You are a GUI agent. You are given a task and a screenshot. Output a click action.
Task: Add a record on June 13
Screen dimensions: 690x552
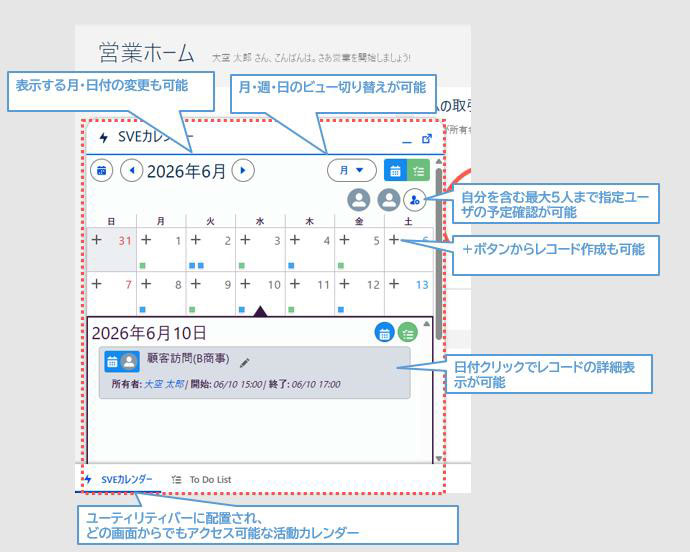pyautogui.click(x=394, y=284)
